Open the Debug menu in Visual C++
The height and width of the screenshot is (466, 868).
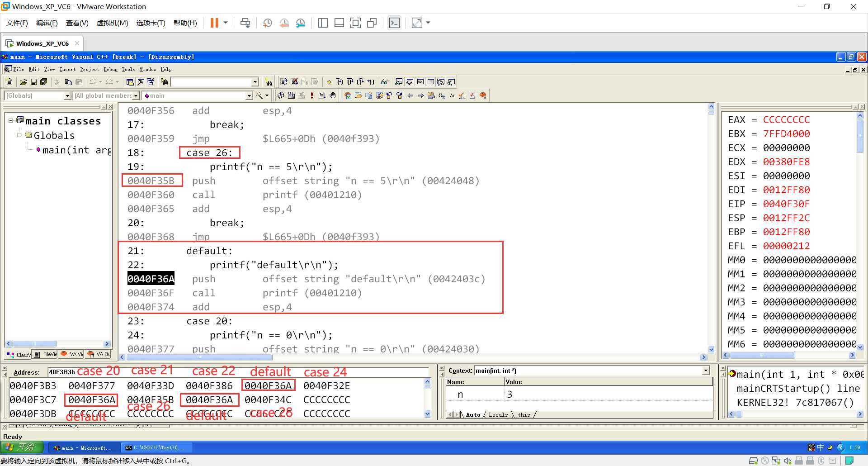pos(110,69)
